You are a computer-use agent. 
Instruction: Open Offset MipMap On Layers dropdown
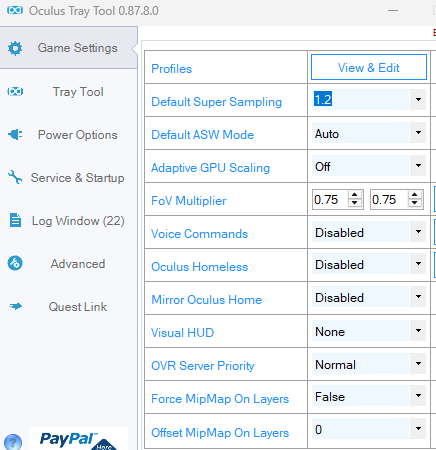tap(418, 429)
